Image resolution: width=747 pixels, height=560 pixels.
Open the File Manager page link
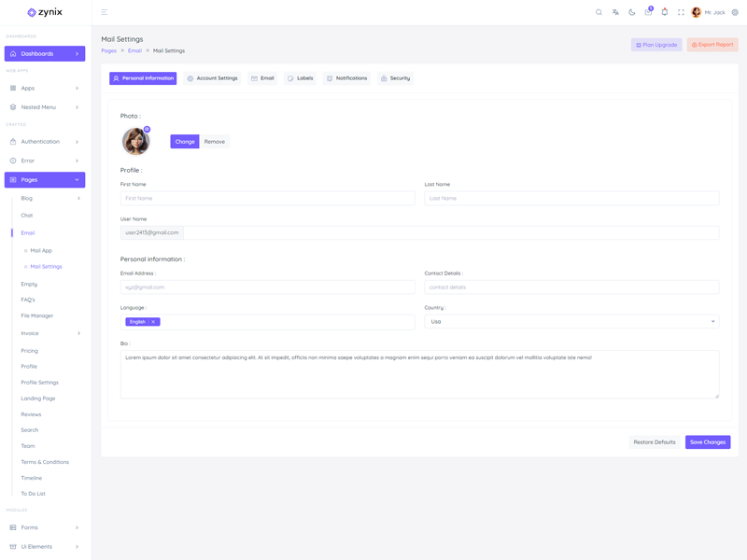37,315
